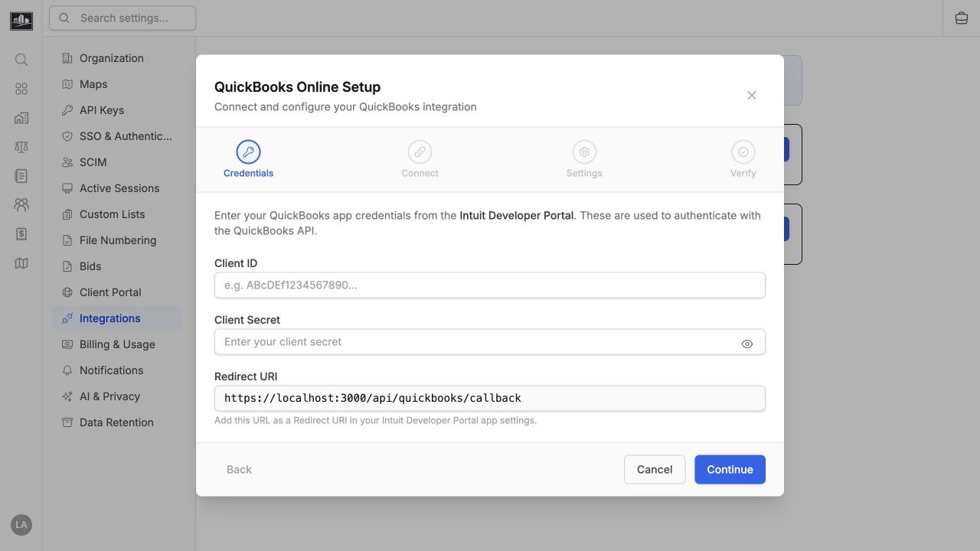Open Custom Lists settings

pos(116,214)
